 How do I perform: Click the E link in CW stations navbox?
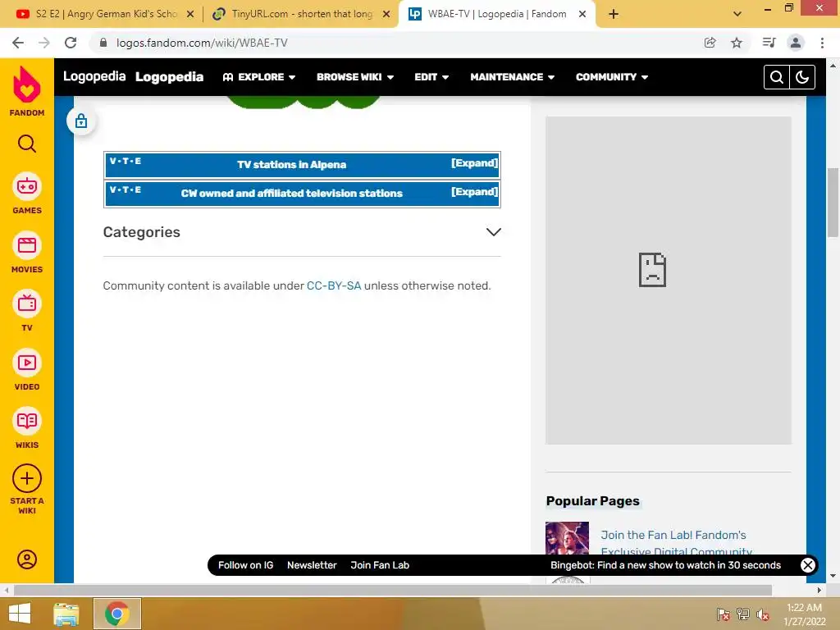point(138,189)
